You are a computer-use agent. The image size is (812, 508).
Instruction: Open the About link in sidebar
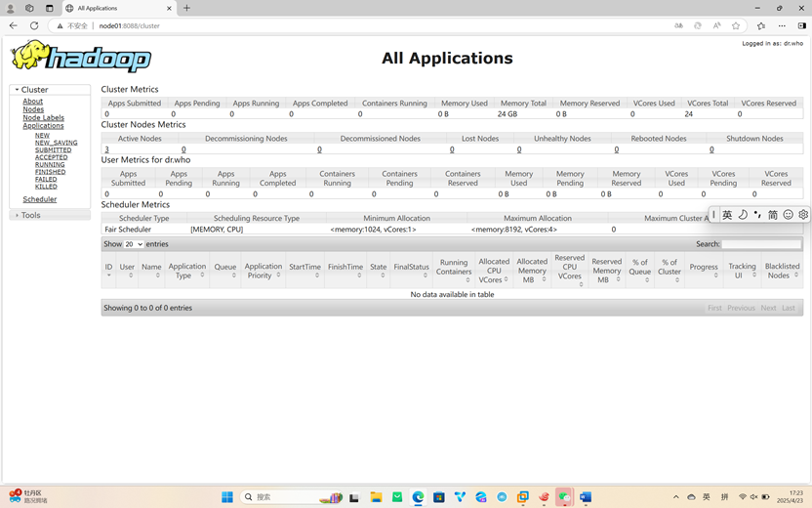click(32, 101)
